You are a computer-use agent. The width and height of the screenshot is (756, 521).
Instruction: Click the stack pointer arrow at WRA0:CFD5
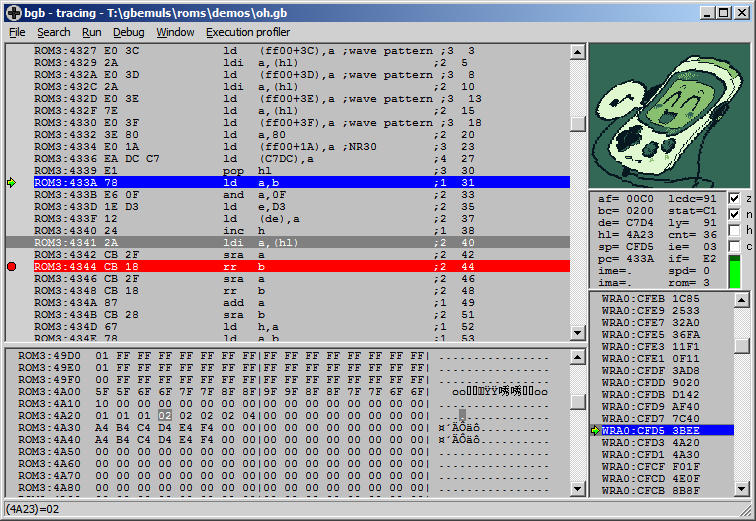[x=595, y=430]
